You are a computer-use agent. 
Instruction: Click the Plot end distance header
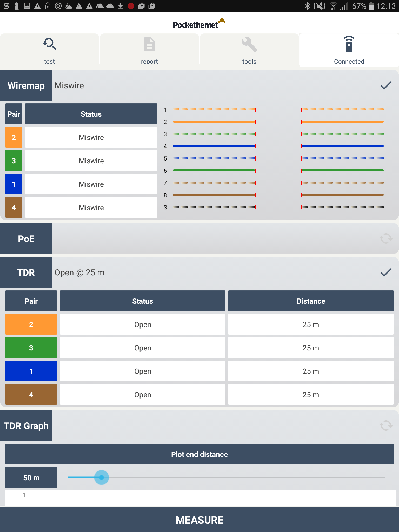(199, 454)
